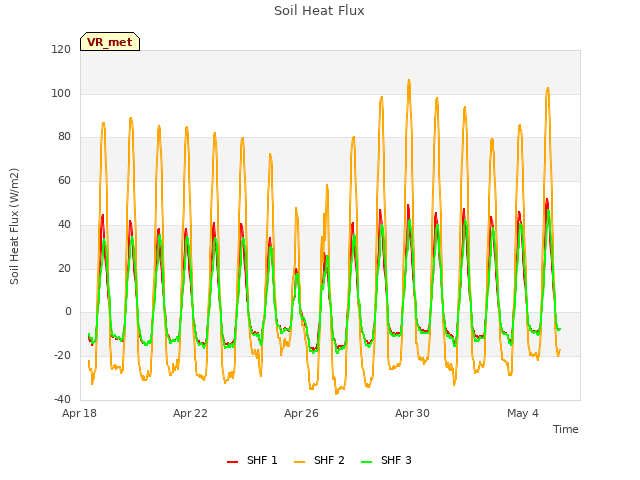The image size is (640, 480).
Task: Click the last orange SHF 2 peak after May 4
Action: coord(548,88)
